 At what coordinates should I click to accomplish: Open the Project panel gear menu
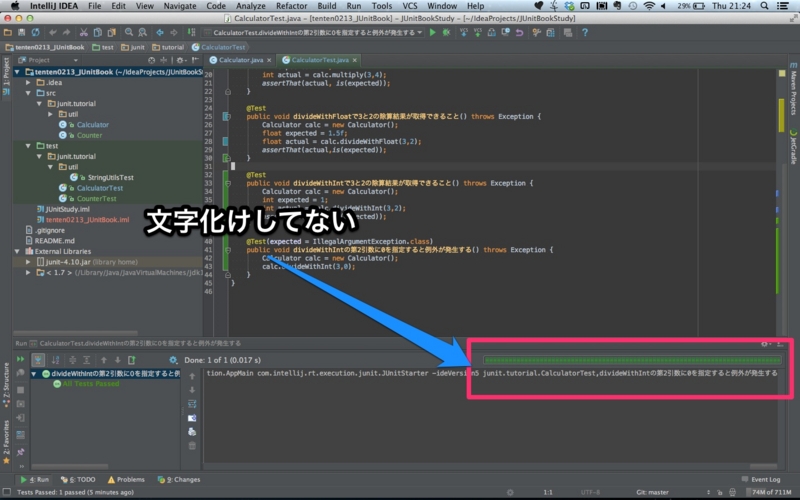pyautogui.click(x=181, y=60)
